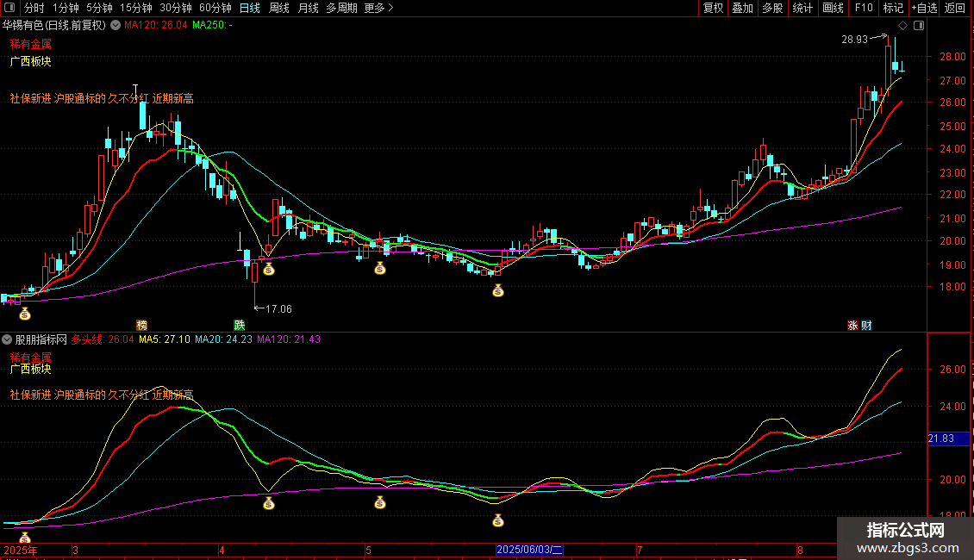Select the 15分钟 period
974x560 pixels.
pyautogui.click(x=135, y=8)
